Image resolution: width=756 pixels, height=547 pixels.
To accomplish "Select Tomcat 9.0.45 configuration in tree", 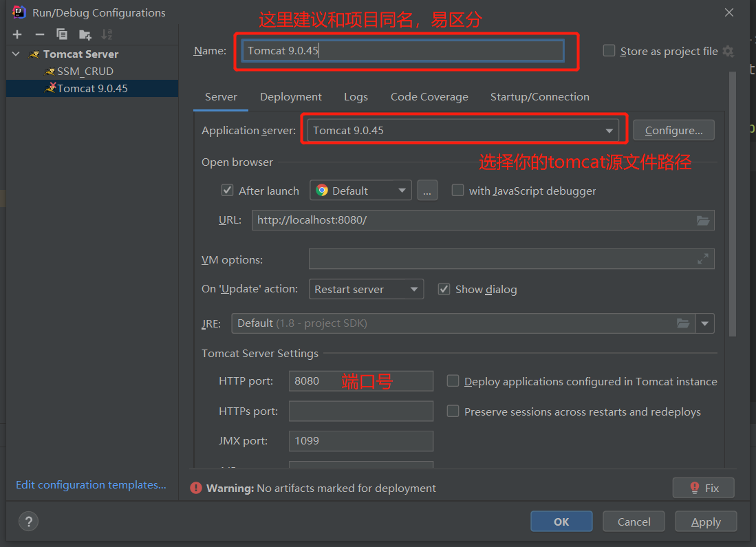I will pos(92,89).
